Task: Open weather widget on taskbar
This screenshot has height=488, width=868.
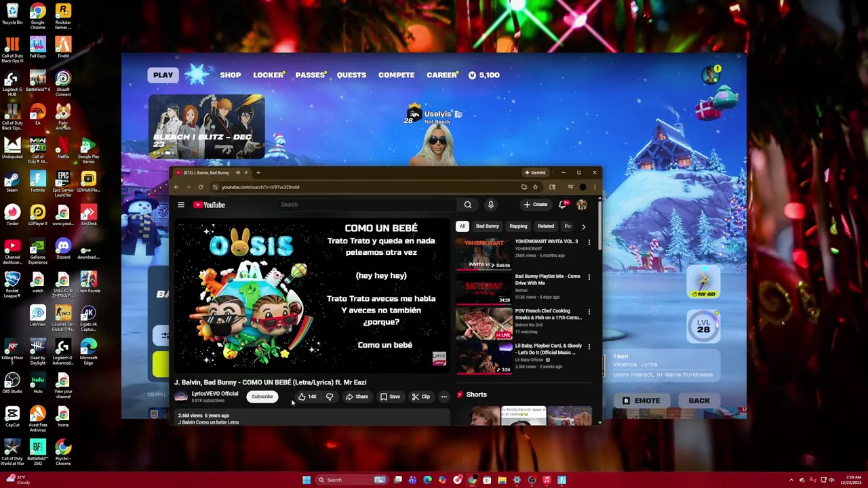Action: pos(18,480)
